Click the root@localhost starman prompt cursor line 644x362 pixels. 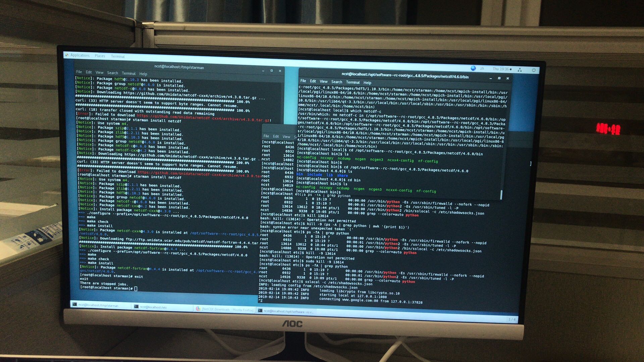(109, 288)
